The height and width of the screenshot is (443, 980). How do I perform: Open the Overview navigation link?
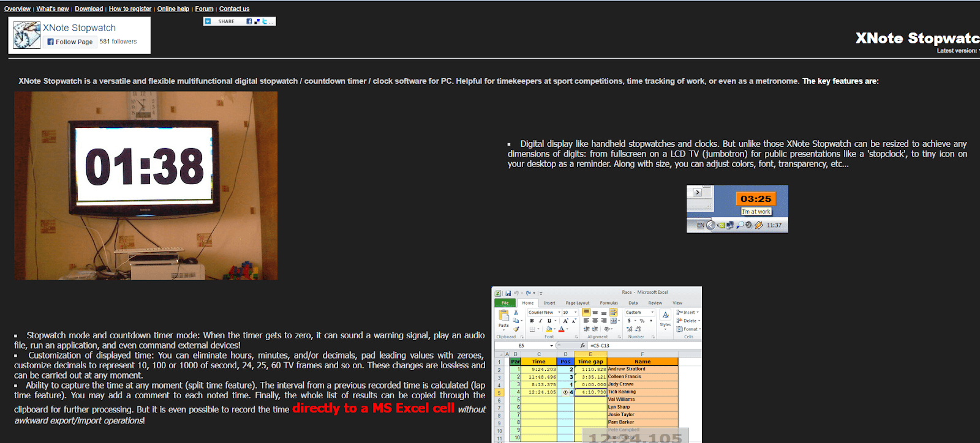17,9
